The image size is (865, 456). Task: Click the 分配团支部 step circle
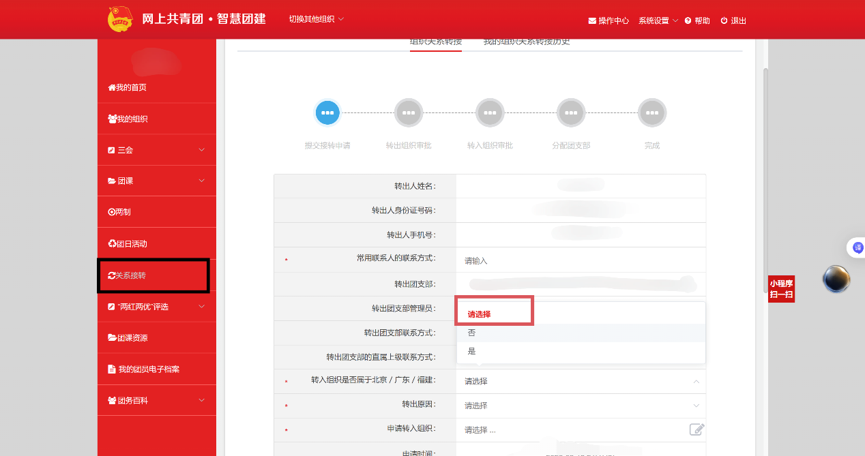(x=571, y=112)
